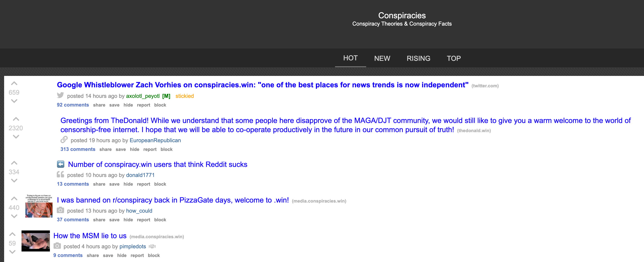Downvote the PizzaGate days post

[x=14, y=216]
